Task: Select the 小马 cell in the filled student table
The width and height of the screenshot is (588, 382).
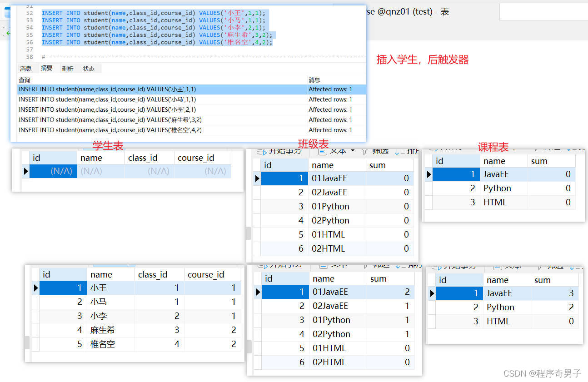Action: [x=111, y=302]
